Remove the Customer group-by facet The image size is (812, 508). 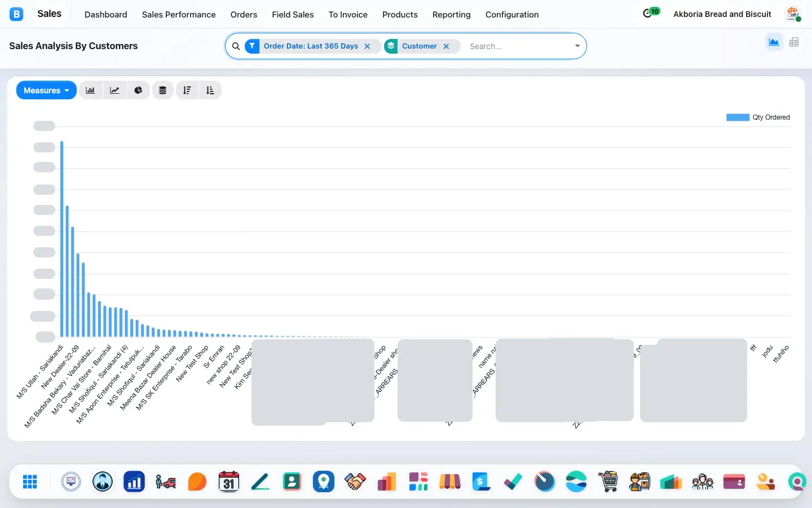pyautogui.click(x=446, y=46)
